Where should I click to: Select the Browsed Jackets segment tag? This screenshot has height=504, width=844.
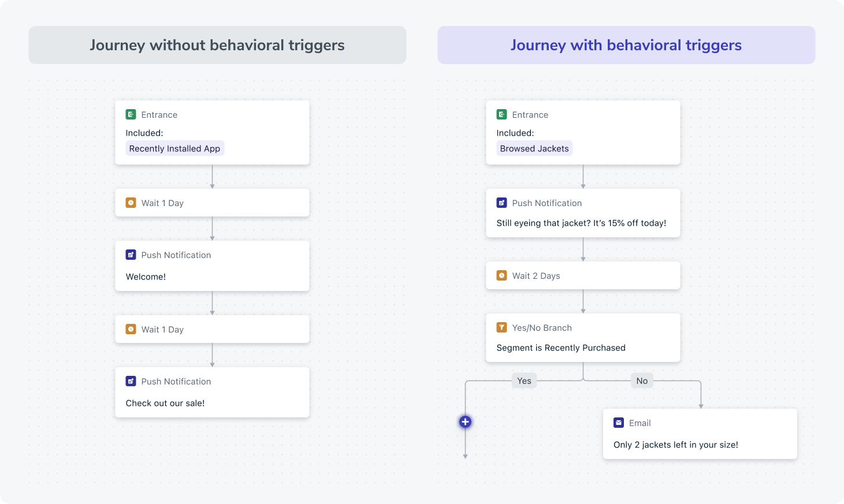click(534, 148)
